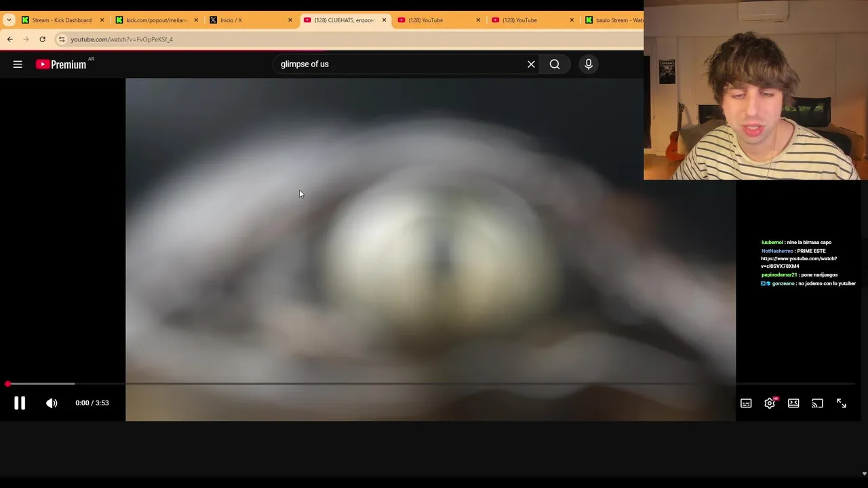Run search with the magnifier button
868x488 pixels.
click(x=555, y=64)
